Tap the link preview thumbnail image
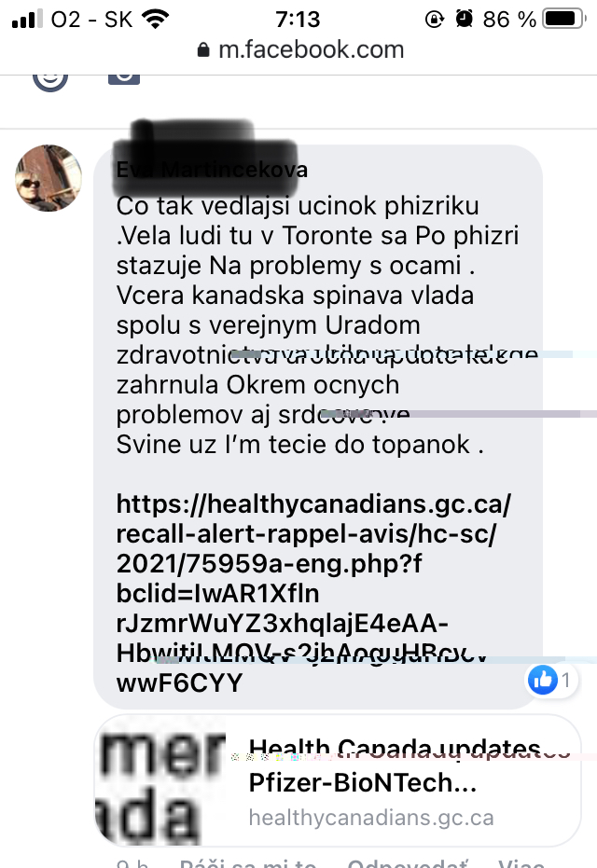The height and width of the screenshot is (868, 597). tap(160, 780)
